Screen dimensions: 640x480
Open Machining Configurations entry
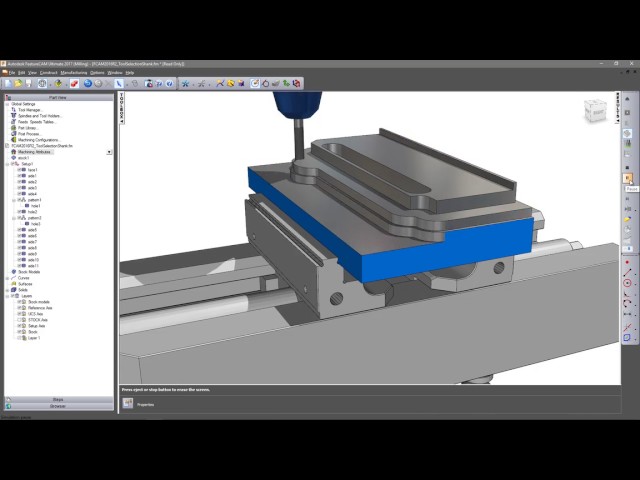(39, 140)
